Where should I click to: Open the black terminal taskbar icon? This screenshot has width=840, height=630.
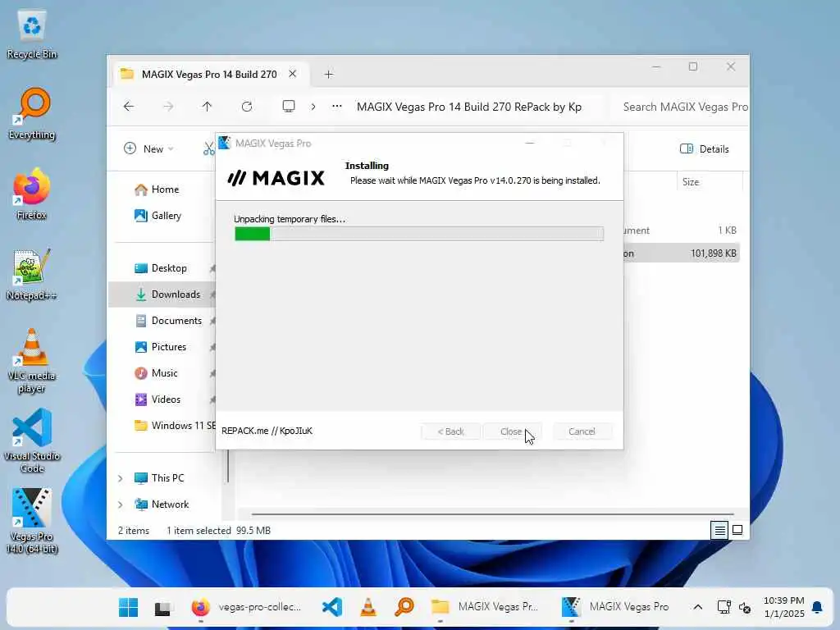click(x=163, y=608)
